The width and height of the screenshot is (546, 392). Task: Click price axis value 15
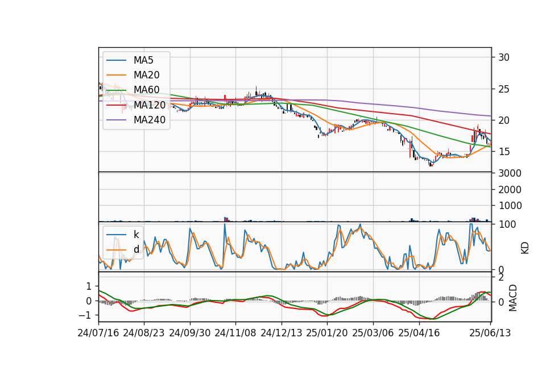503,152
